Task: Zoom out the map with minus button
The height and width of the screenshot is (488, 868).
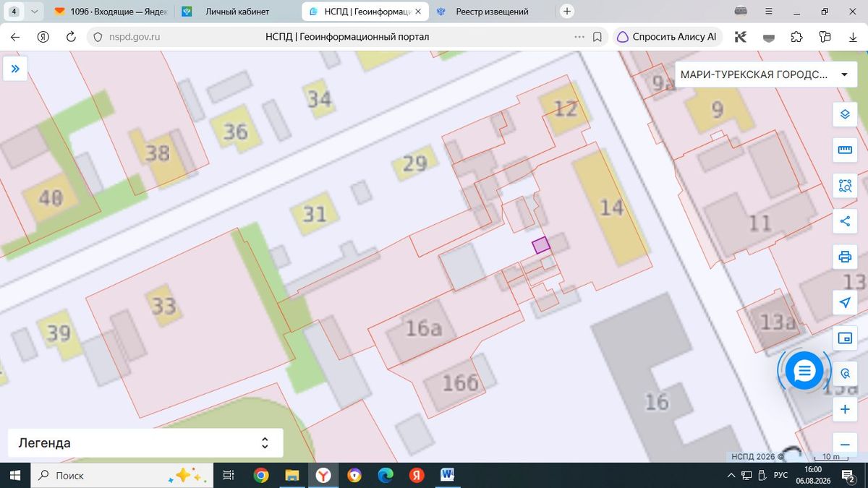Action: pos(844,444)
